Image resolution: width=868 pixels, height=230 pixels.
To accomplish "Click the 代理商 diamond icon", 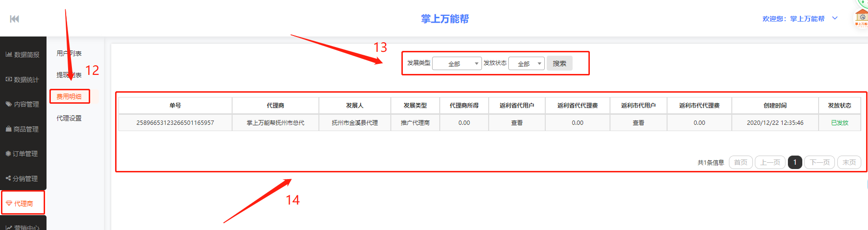I will click(x=9, y=204).
